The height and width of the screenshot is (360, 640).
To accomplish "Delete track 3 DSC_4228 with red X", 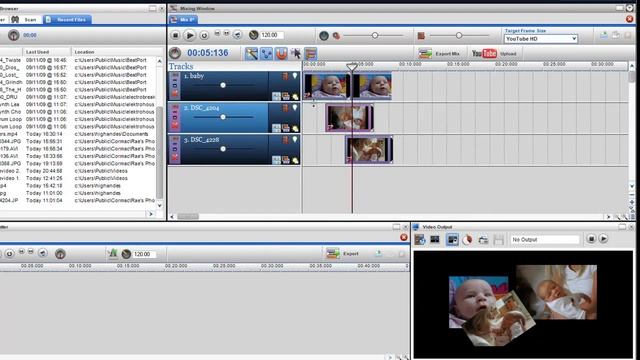I will pyautogui.click(x=175, y=158).
